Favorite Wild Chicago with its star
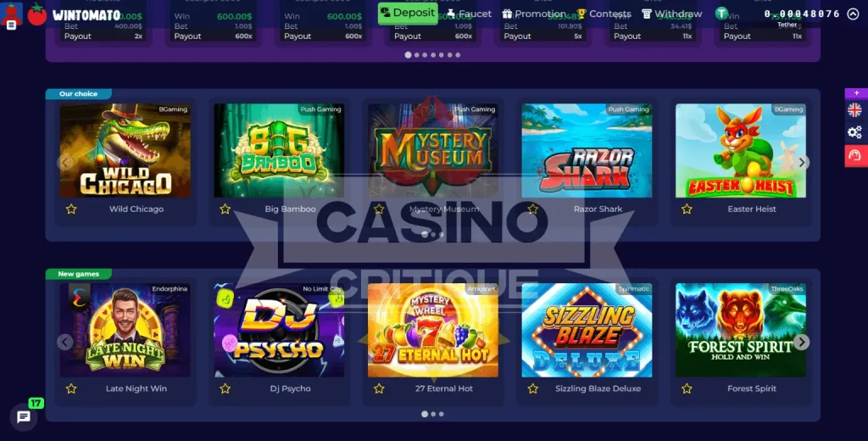Screen dimensions: 868x441 (71, 209)
